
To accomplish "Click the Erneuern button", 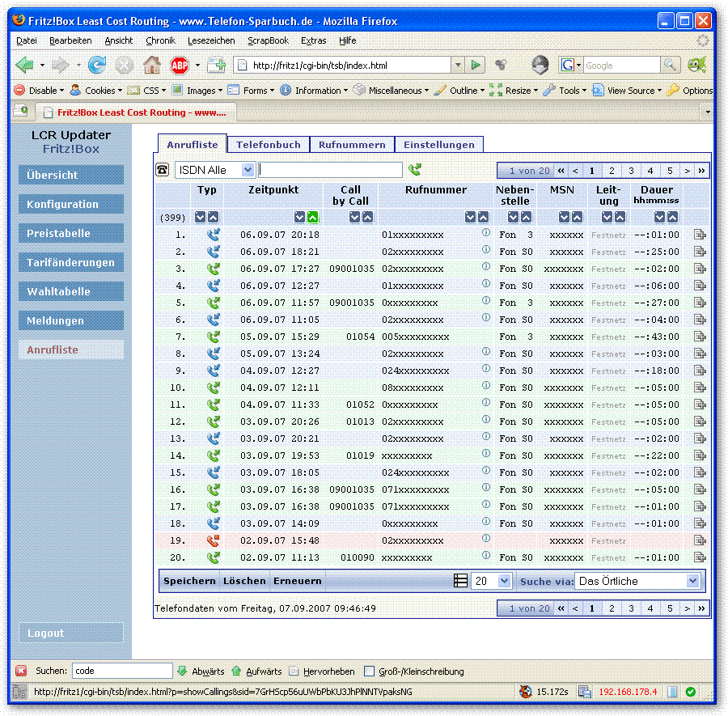I will click(297, 581).
